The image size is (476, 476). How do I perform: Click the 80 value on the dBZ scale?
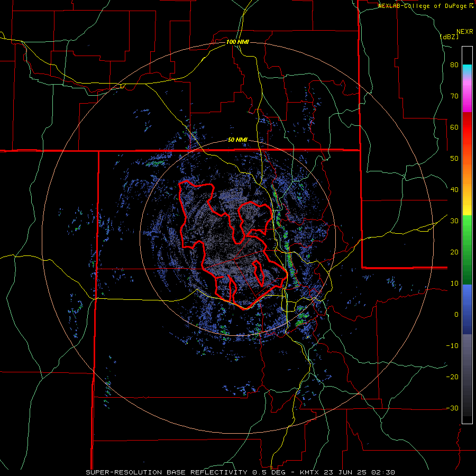click(x=454, y=65)
